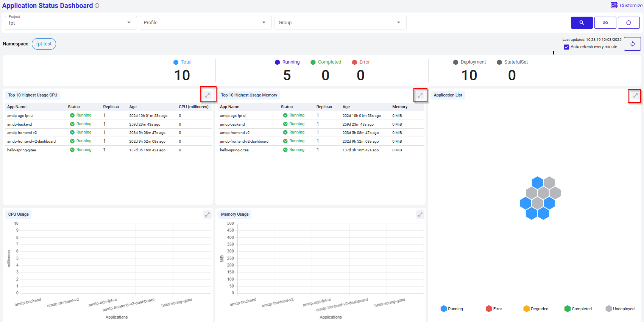
Task: Click the refresh sync icon button
Action: click(632, 44)
